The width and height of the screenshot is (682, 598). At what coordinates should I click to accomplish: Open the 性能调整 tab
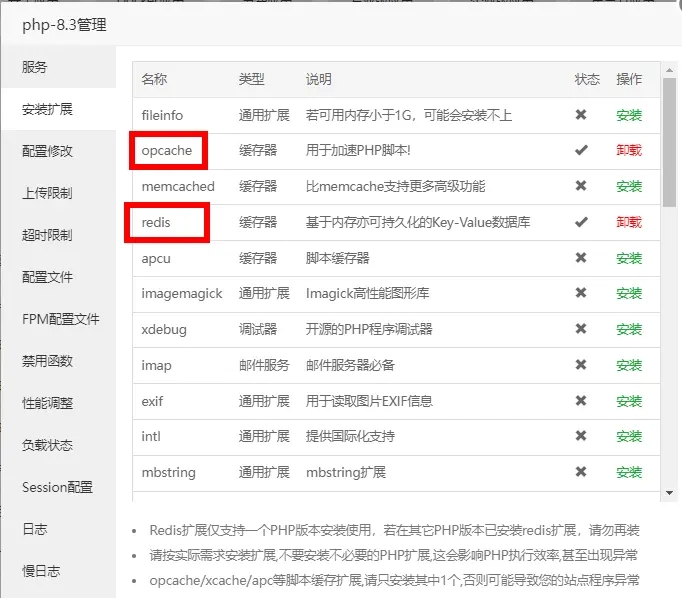point(59,403)
